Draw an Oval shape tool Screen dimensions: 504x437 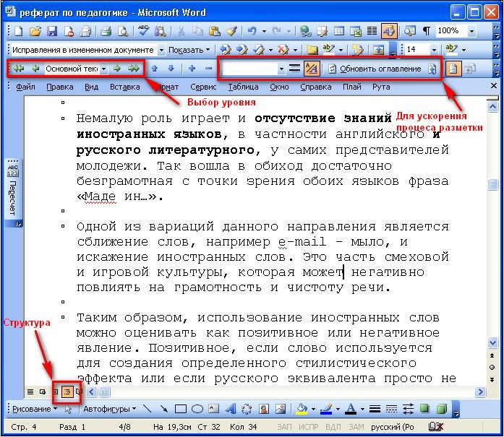tap(197, 409)
